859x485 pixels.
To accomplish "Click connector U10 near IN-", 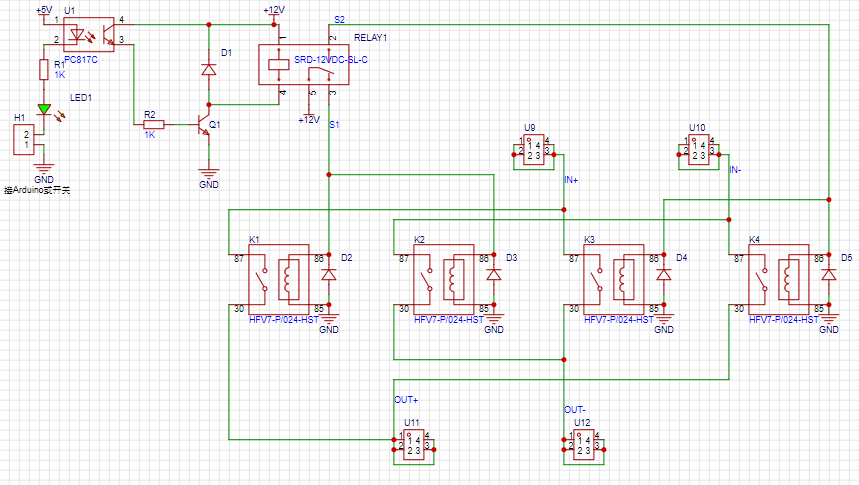I will (x=696, y=150).
